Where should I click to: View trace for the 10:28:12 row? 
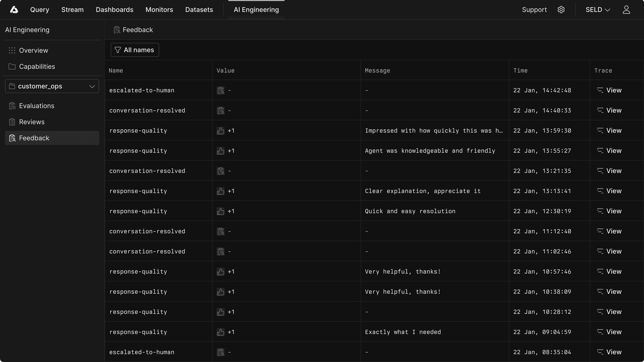609,312
